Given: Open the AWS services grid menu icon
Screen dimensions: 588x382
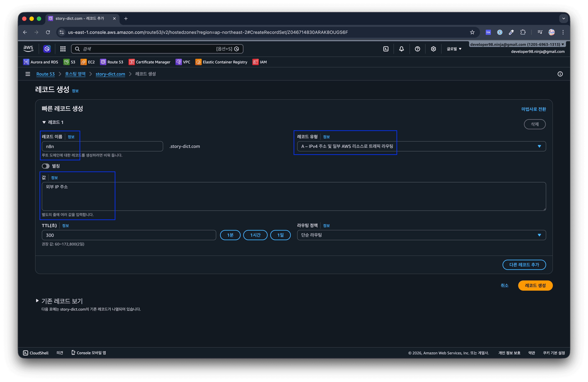Looking at the screenshot, I should point(63,49).
